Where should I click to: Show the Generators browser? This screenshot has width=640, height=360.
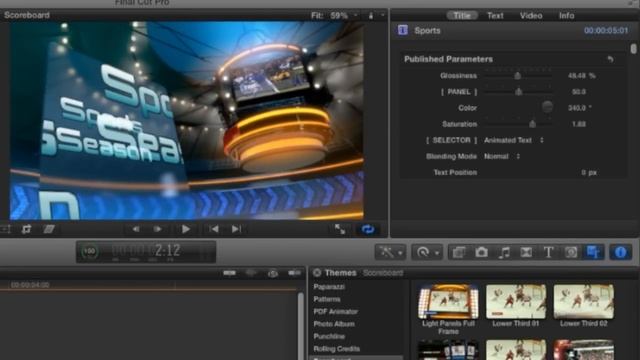(x=571, y=252)
